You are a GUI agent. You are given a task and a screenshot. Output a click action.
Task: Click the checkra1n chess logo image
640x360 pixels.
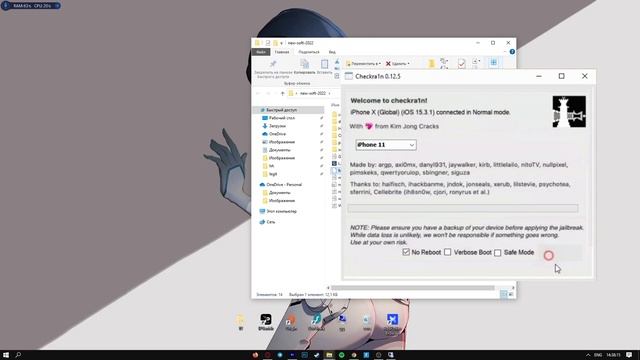click(569, 111)
